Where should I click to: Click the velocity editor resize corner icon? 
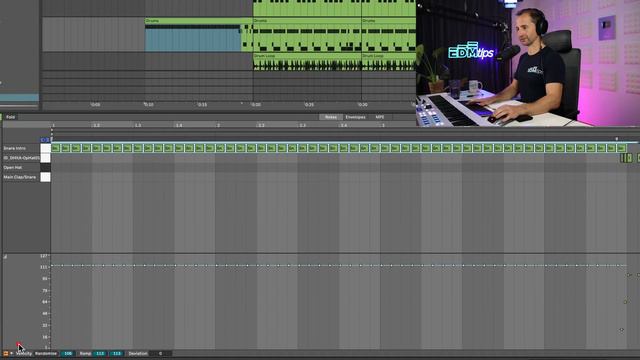pyautogui.click(x=5, y=257)
